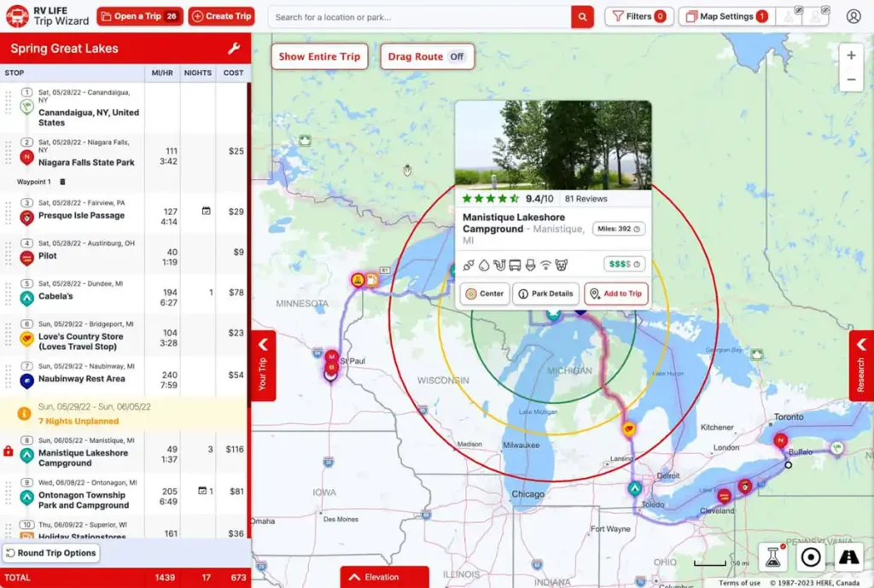The image size is (874, 588).
Task: Click the red lock icon beside stop 8
Action: pyautogui.click(x=9, y=451)
